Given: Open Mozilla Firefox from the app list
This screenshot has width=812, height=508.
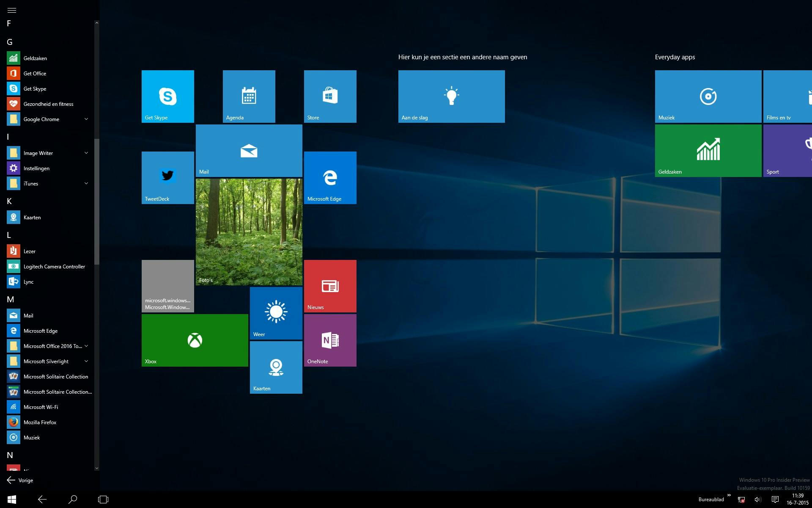Looking at the screenshot, I should coord(40,422).
